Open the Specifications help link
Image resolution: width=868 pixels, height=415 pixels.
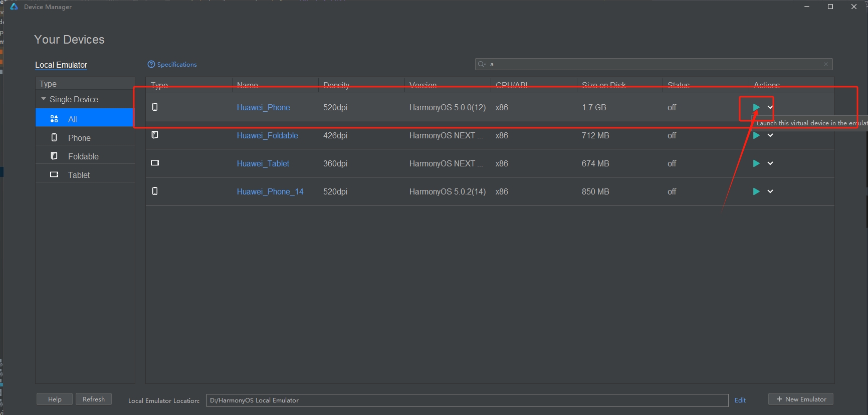click(172, 65)
